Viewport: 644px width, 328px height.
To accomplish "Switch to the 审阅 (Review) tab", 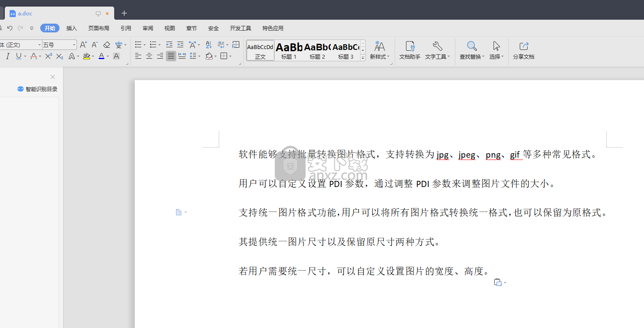I will point(148,28).
